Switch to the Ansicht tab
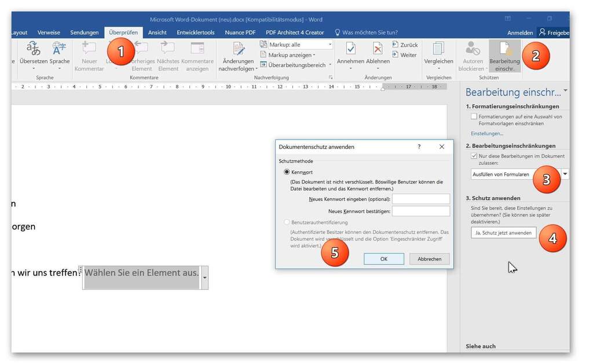593x364 pixels. pyautogui.click(x=158, y=32)
